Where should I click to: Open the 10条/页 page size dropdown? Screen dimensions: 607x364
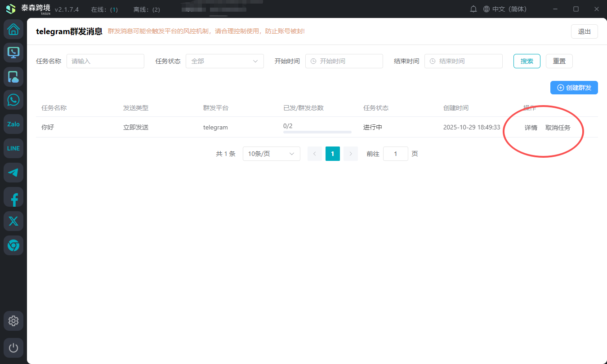271,154
